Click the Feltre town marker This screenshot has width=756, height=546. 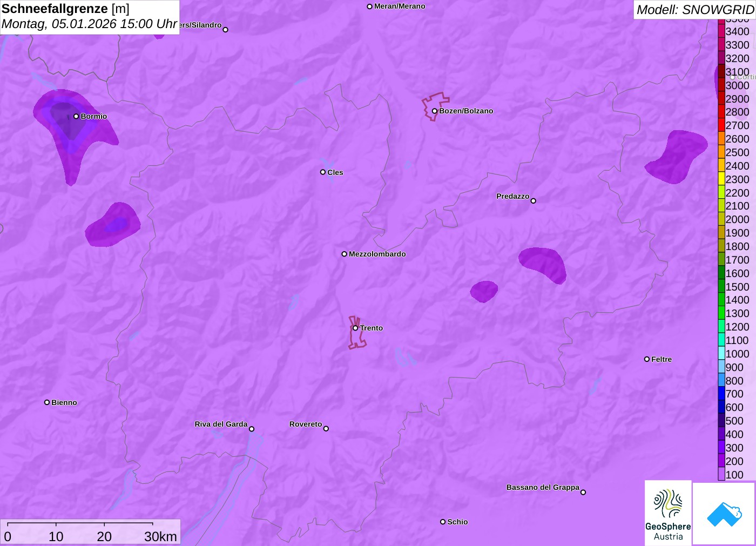coord(647,359)
